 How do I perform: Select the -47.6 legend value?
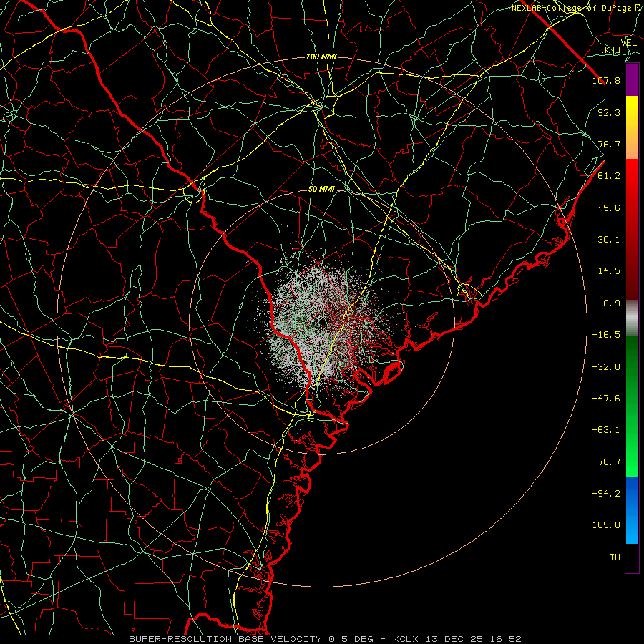pos(606,399)
